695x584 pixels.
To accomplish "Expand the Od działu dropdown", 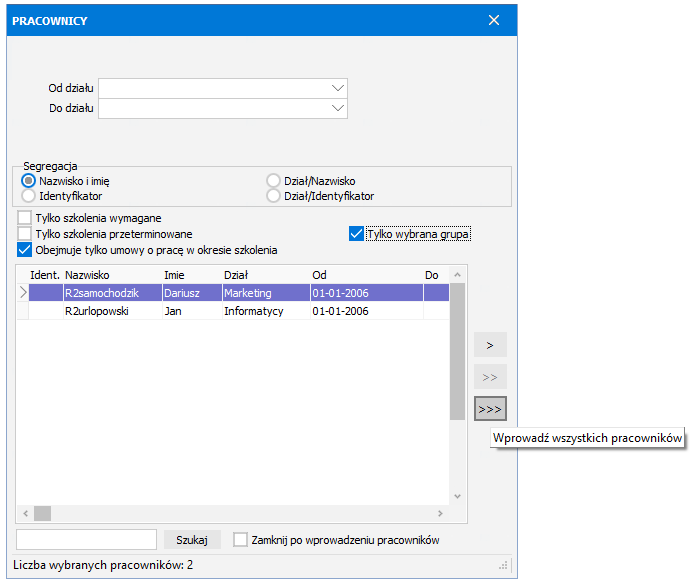I will coord(337,88).
